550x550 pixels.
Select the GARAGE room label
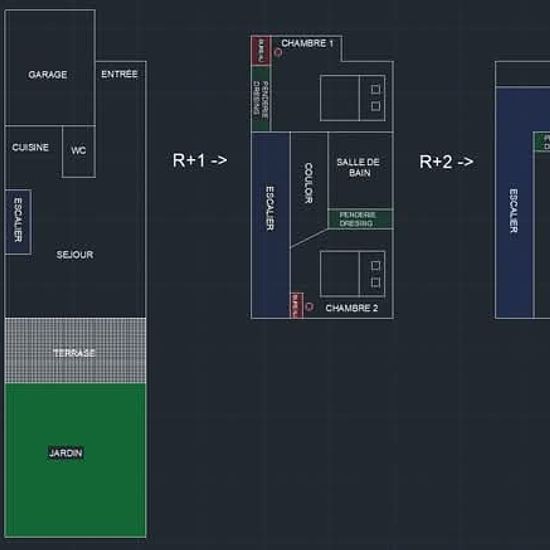coord(48,74)
